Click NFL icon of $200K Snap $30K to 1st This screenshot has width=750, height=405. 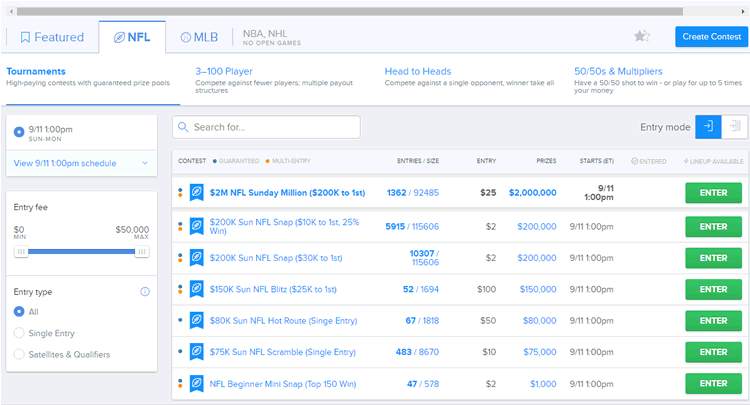[x=196, y=258]
